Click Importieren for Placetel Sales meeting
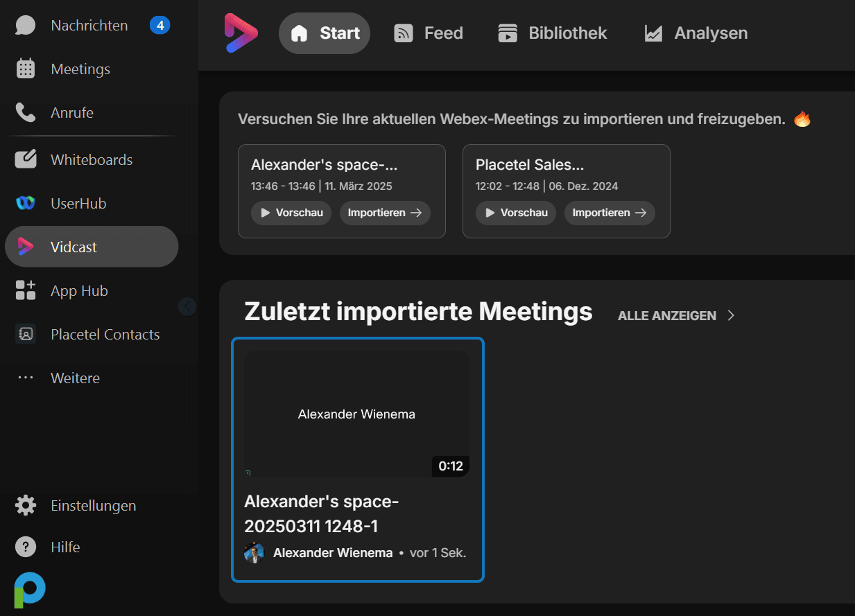 pyautogui.click(x=610, y=213)
